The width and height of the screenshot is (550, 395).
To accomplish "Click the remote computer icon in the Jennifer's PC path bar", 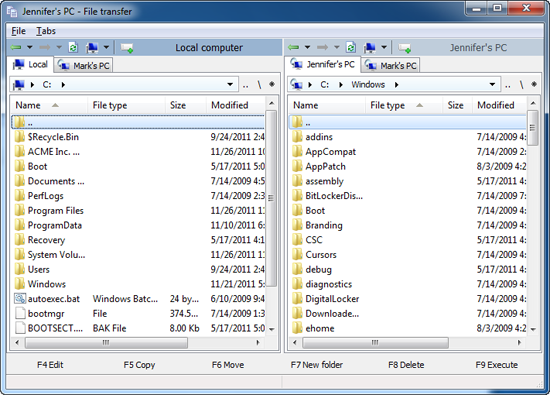I will tap(296, 85).
